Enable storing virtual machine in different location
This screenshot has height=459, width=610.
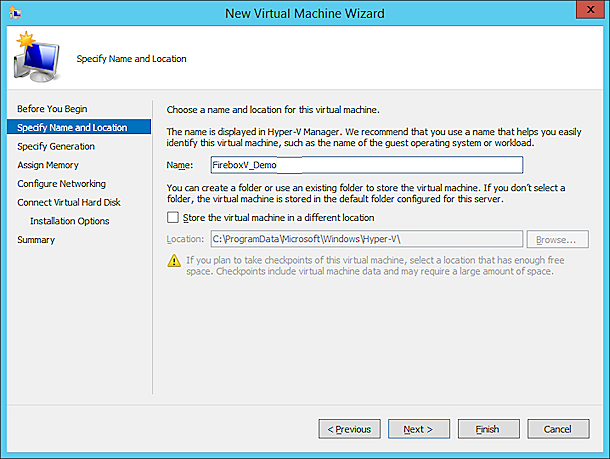pos(173,217)
